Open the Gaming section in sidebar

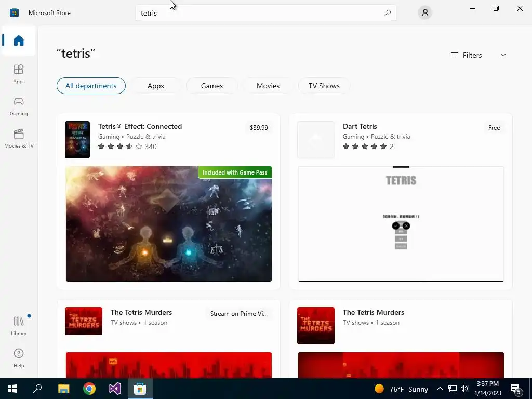tap(19, 106)
